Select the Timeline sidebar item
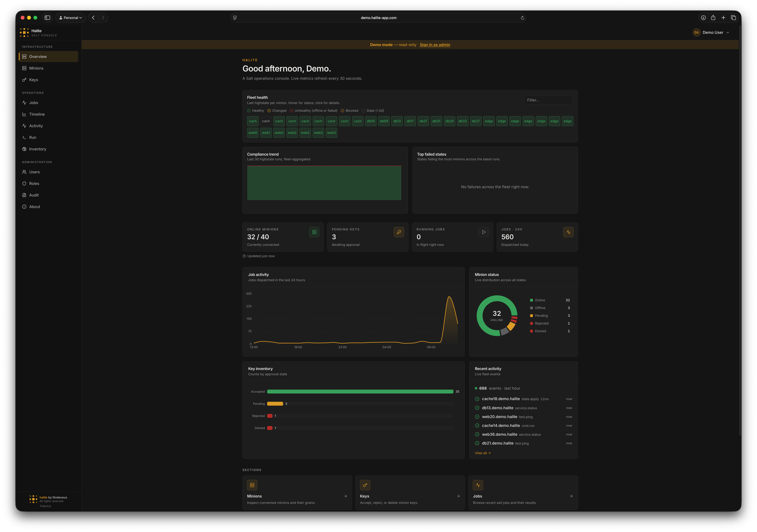757x532 pixels. pyautogui.click(x=48, y=114)
